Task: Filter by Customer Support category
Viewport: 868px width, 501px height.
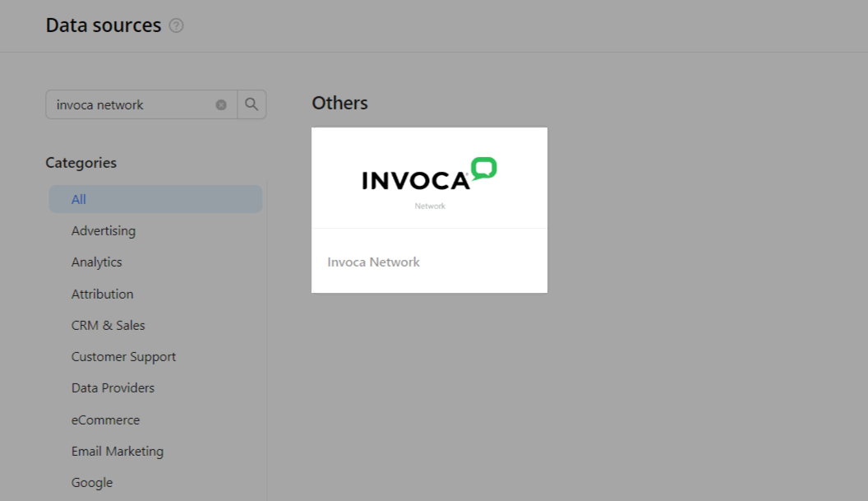Action: (x=123, y=357)
